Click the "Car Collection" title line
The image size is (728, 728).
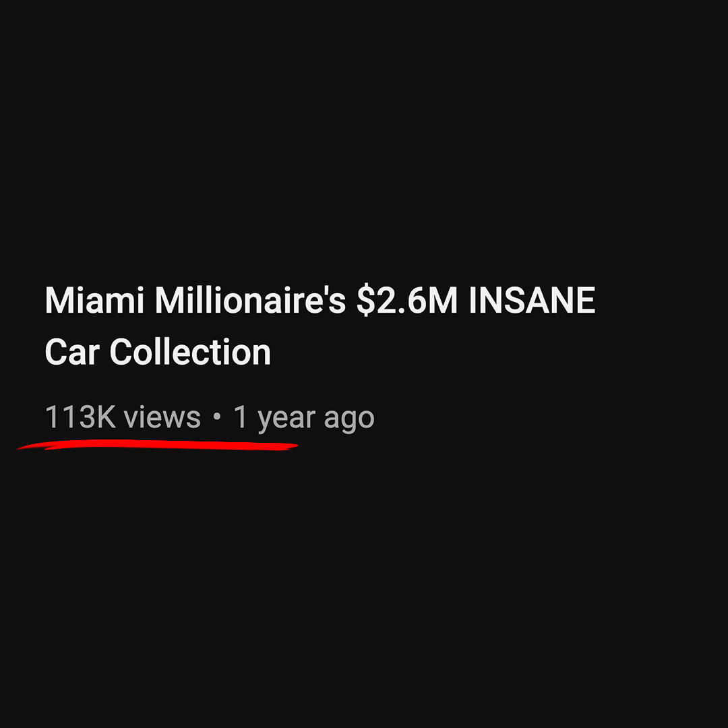coord(158,352)
